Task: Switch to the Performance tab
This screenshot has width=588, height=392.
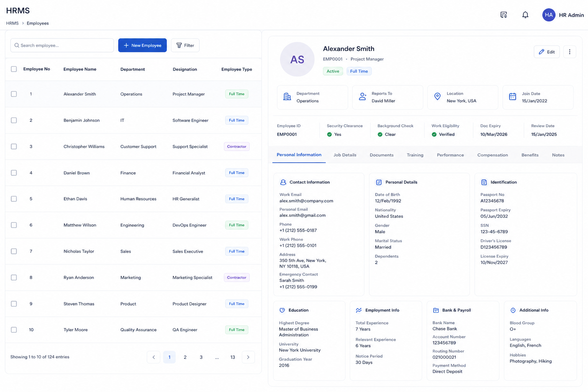Action: point(450,155)
